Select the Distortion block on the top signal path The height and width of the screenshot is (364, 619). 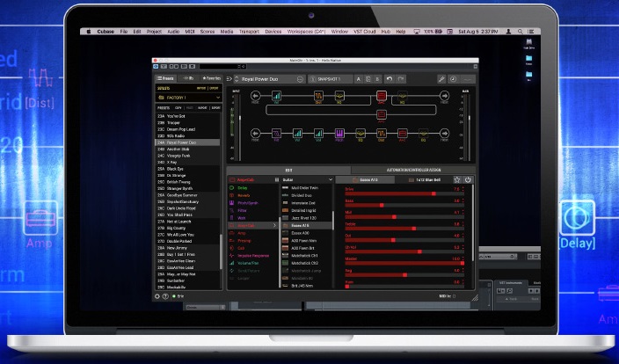318,96
